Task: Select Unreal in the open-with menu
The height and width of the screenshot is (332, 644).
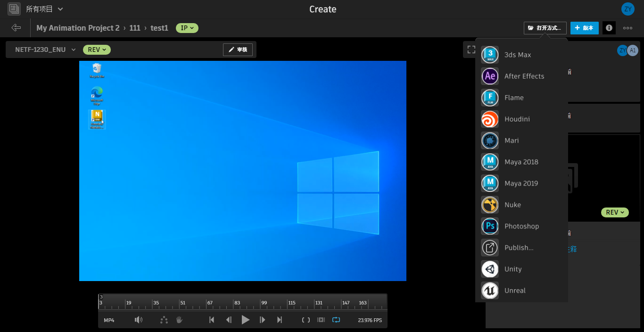Action: click(x=521, y=290)
